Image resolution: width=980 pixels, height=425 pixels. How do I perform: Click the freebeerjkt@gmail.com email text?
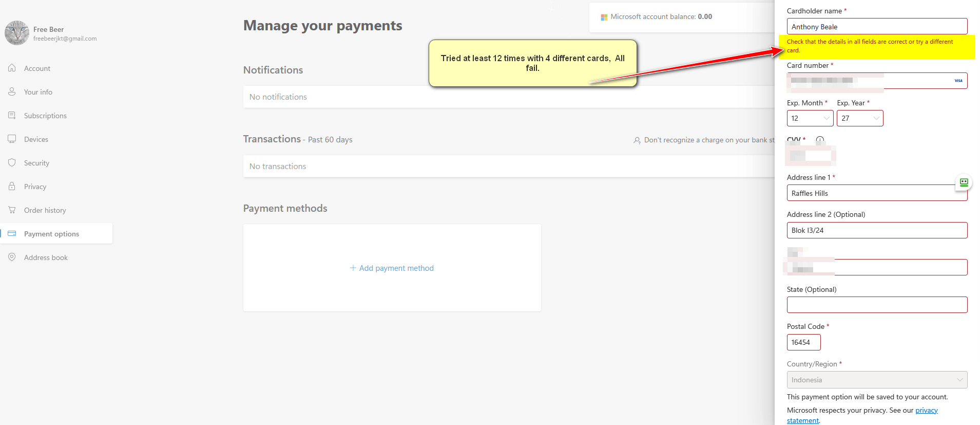[x=65, y=39]
